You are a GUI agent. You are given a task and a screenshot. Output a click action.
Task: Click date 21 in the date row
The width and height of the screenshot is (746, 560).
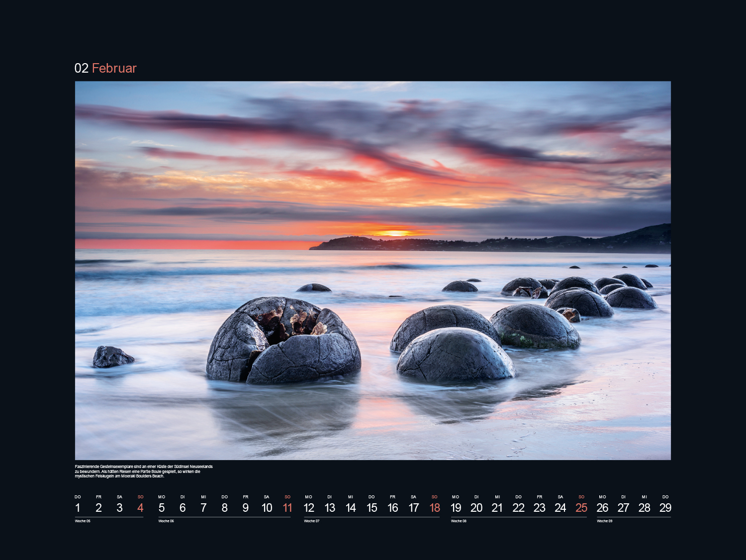point(497,508)
